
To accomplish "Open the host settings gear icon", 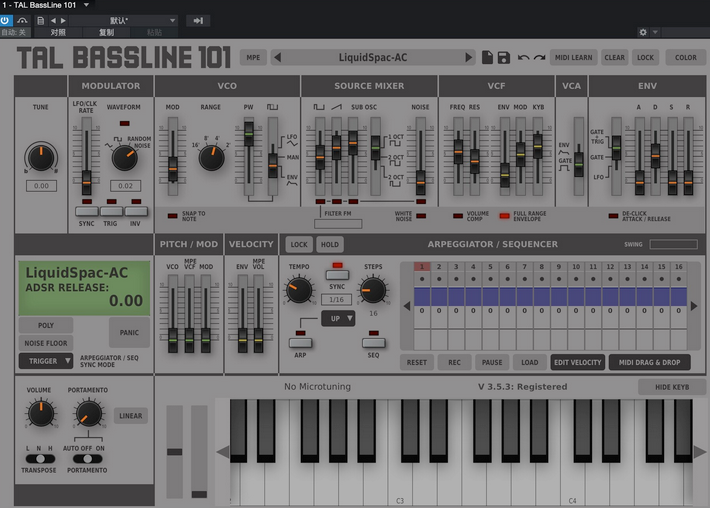I will [x=643, y=32].
